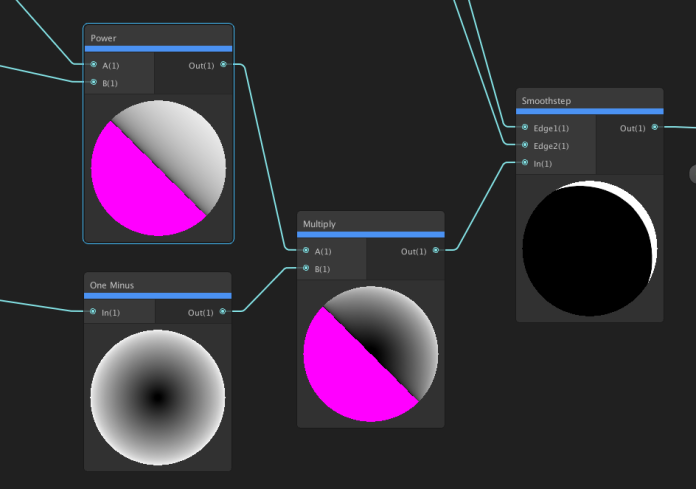
Task: Click the Smoothstep node's Edge1(1) port
Action: 525,128
